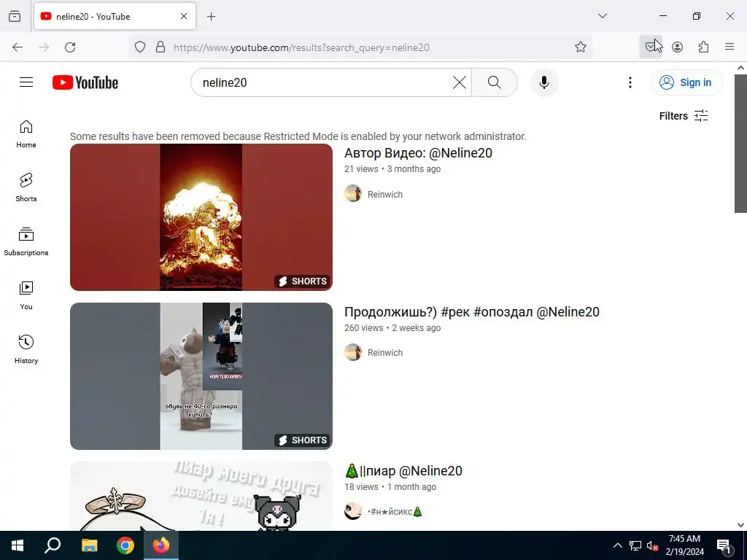Click the tracking protection shield icon
This screenshot has width=747, height=560.
[x=139, y=47]
